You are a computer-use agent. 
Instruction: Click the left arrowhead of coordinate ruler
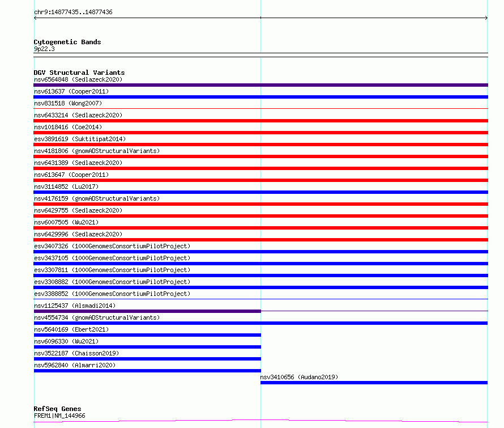pos(35,18)
